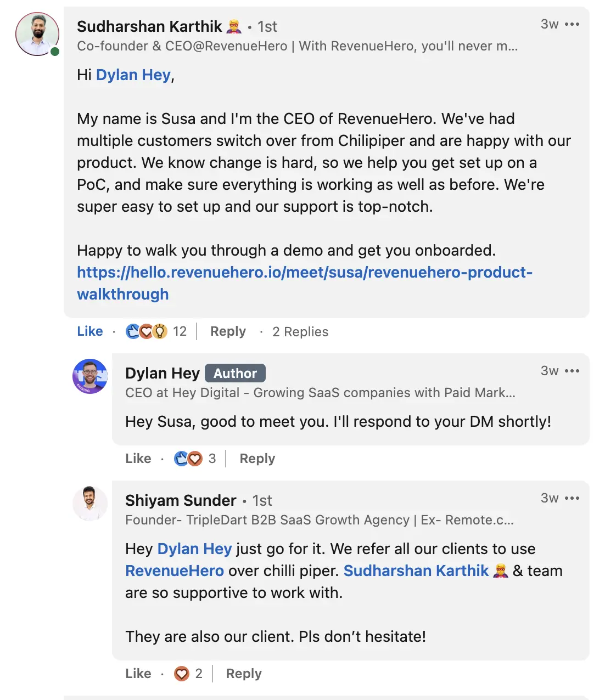605x700 pixels.
Task: Like Dylan Hey's reply
Action: click(138, 459)
